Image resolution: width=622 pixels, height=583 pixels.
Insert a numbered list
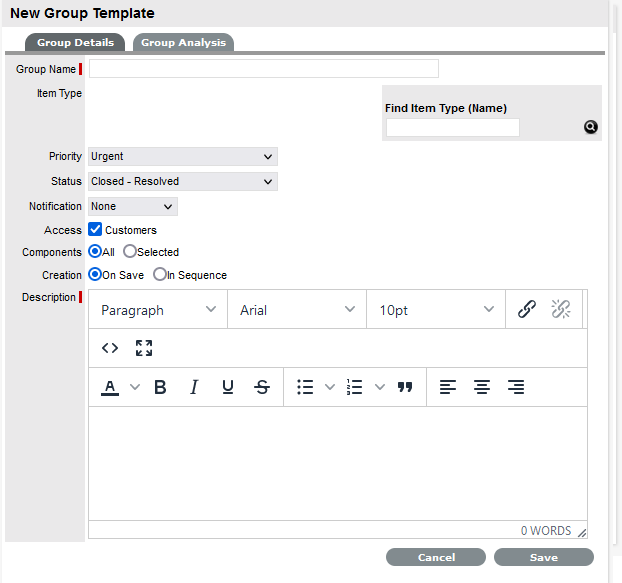(354, 387)
